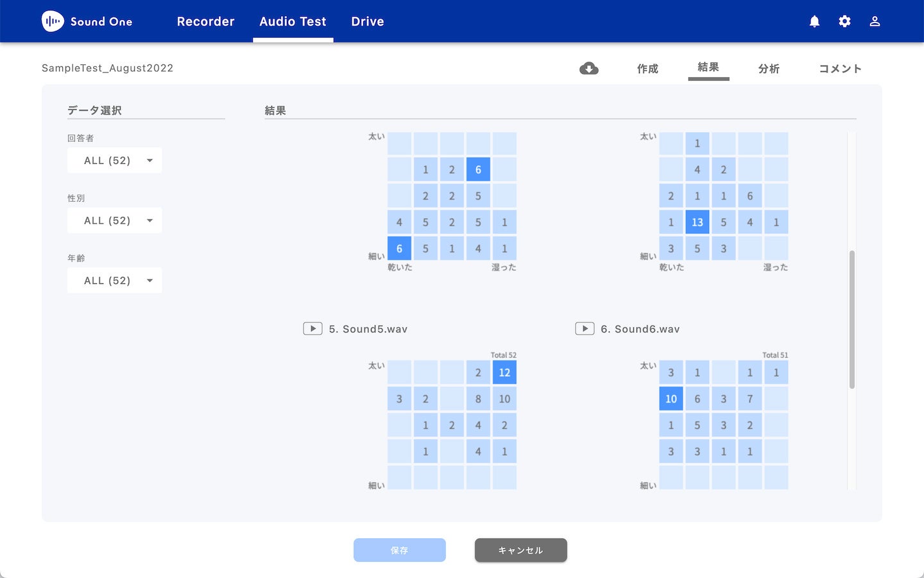Open the user account icon
Screen dimensions: 924x578
875,21
